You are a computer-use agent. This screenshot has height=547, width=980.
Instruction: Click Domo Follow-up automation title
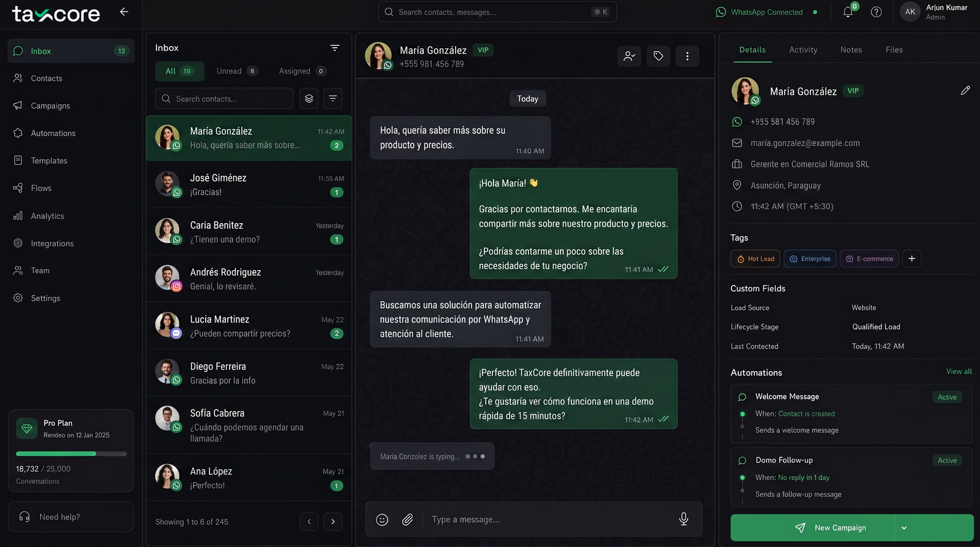click(x=784, y=460)
